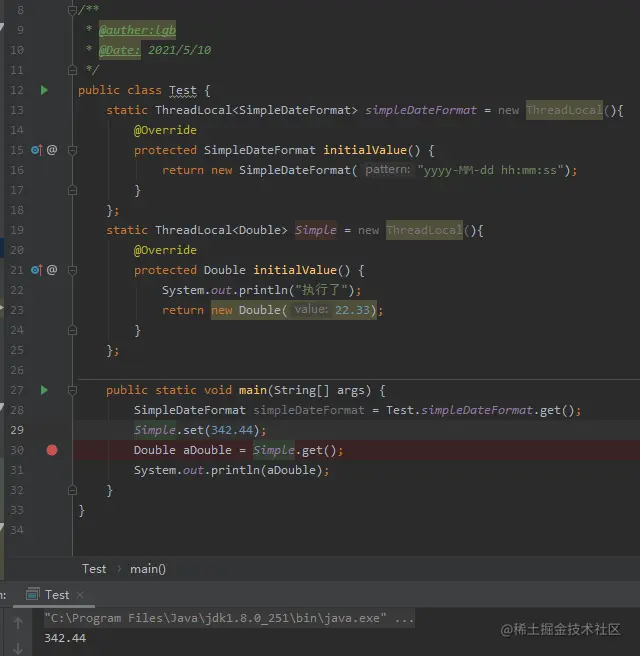Click the 342.44 console output line
640x656 pixels.
[x=65, y=638]
